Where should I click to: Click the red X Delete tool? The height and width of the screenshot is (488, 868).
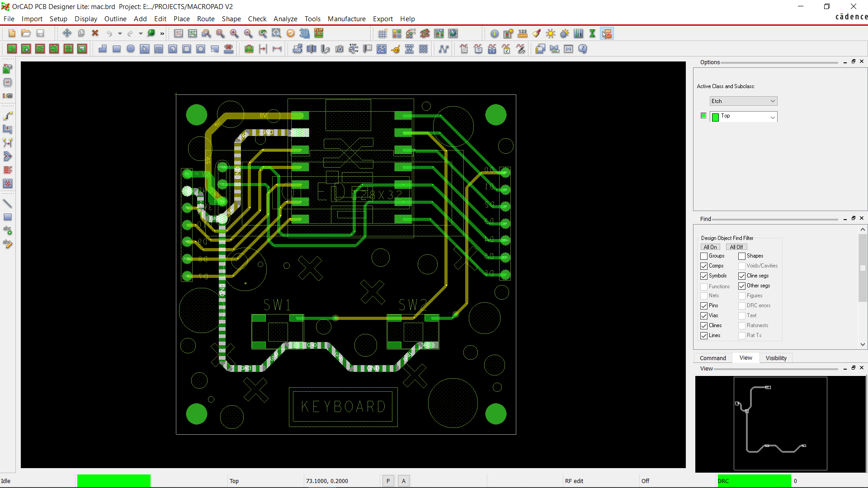pos(95,33)
